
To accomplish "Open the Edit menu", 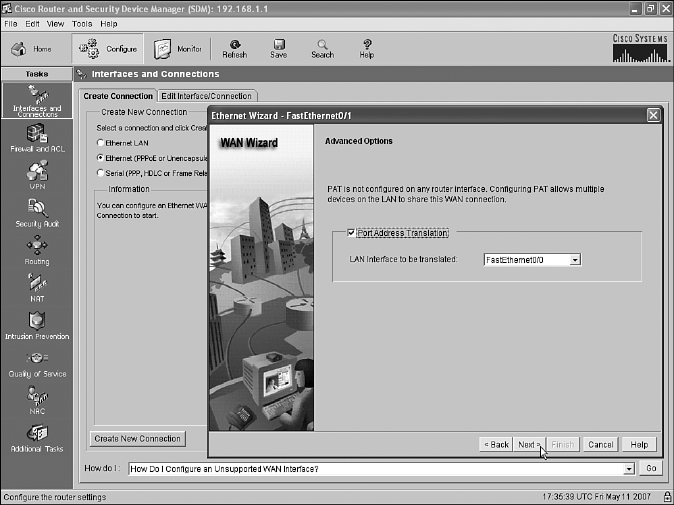I will pyautogui.click(x=32, y=24).
